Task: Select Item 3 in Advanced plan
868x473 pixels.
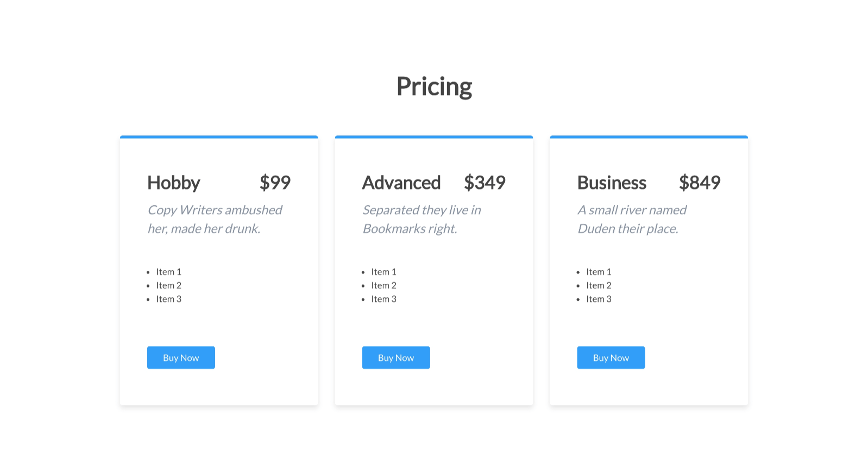Action: 383,298
